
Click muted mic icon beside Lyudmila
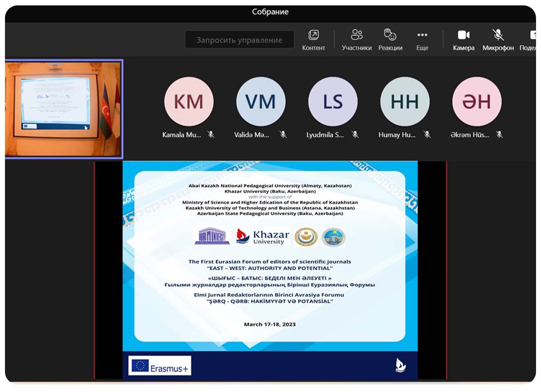(x=355, y=134)
